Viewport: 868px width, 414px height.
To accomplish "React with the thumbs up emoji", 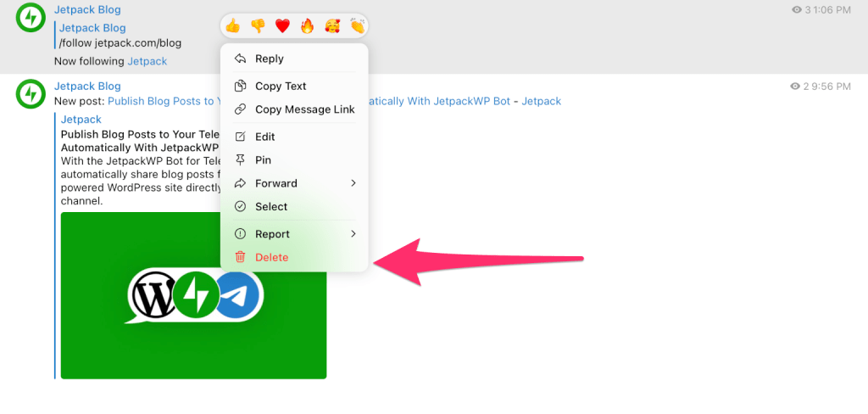I will (233, 26).
